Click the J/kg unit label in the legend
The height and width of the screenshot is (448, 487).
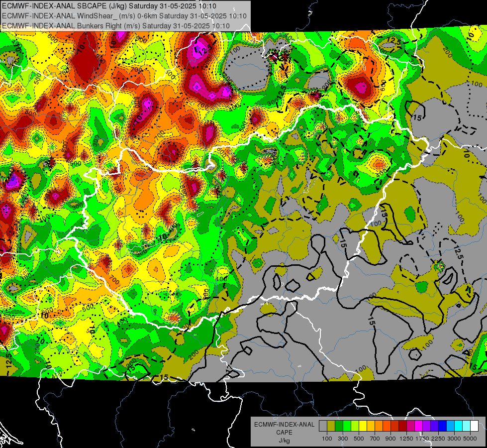[x=284, y=441]
